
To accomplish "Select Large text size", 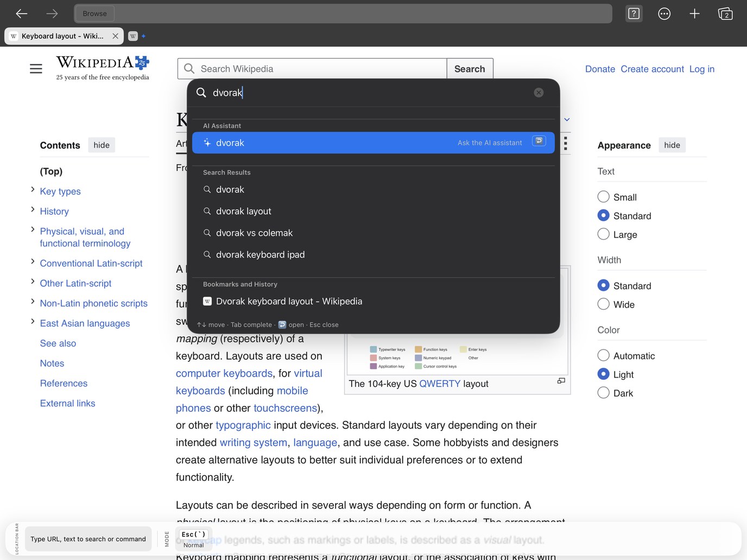I will click(x=603, y=234).
